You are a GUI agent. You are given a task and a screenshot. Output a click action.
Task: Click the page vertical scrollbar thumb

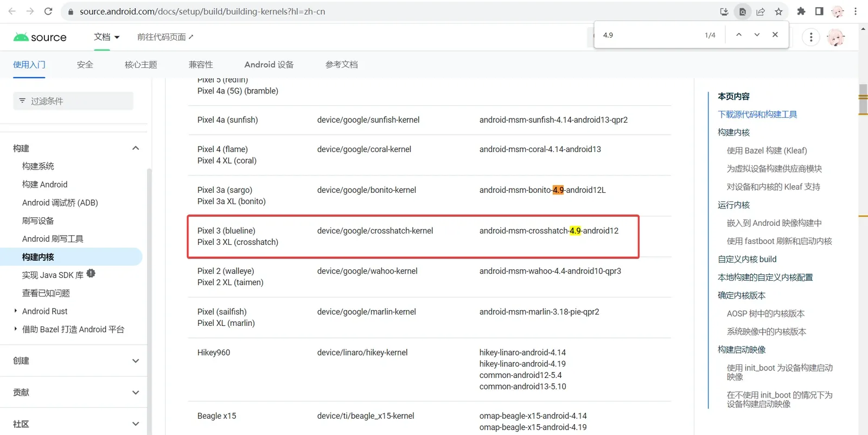point(863,99)
